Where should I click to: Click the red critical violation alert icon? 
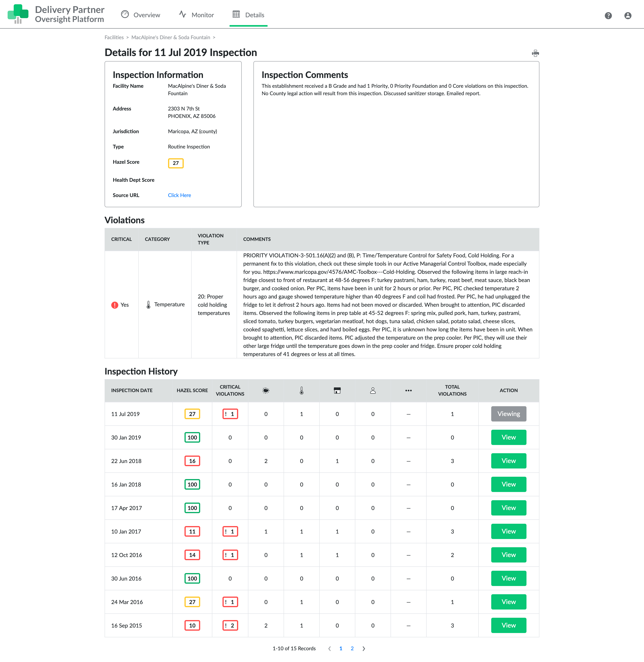tap(114, 305)
